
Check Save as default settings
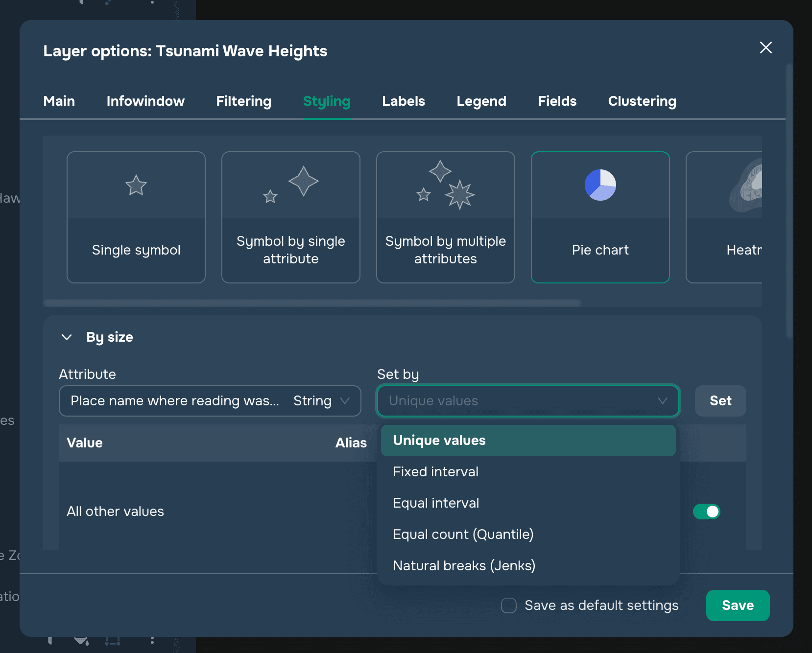pos(509,606)
